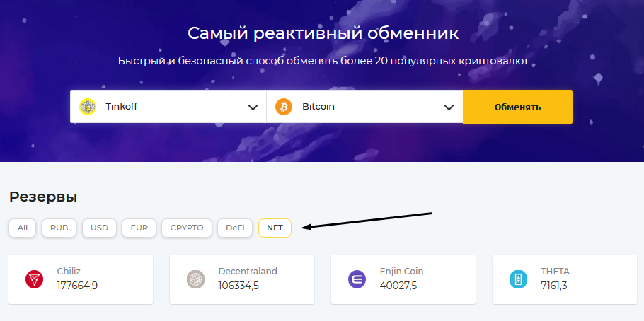Viewport: 644px width, 321px height.
Task: Expand the Bitcoin currency dropdown arrow
Action: (449, 107)
